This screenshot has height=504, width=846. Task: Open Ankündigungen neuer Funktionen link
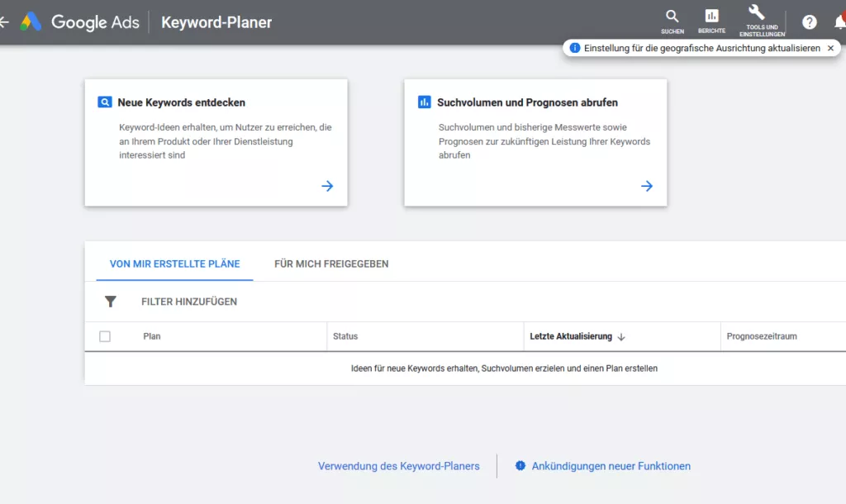(611, 466)
